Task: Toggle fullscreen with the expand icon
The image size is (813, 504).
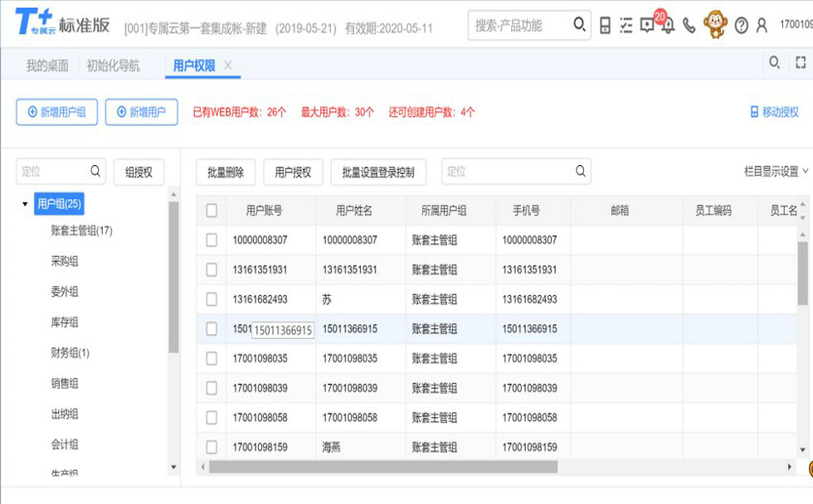Action: click(801, 63)
